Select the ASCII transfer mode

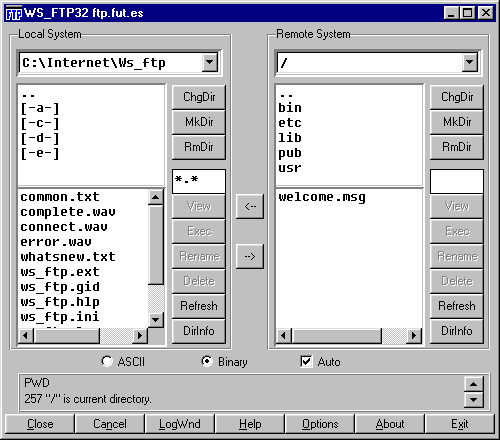pyautogui.click(x=123, y=362)
